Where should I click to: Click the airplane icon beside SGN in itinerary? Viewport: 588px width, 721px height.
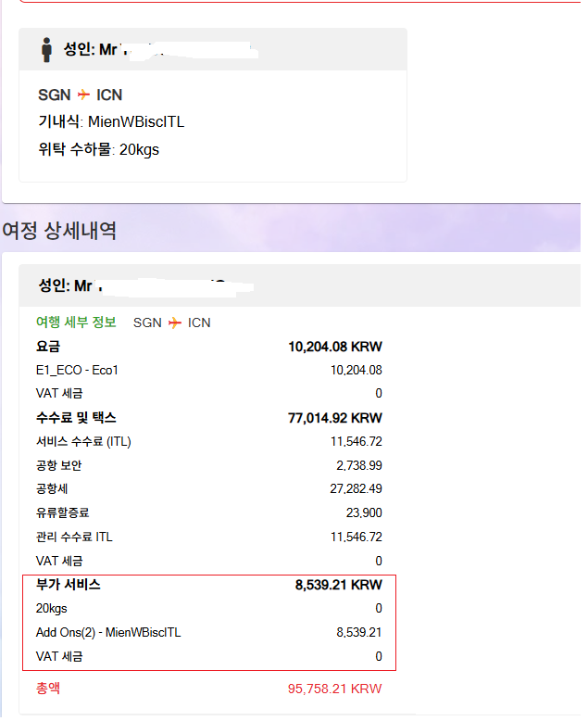pyautogui.click(x=174, y=323)
